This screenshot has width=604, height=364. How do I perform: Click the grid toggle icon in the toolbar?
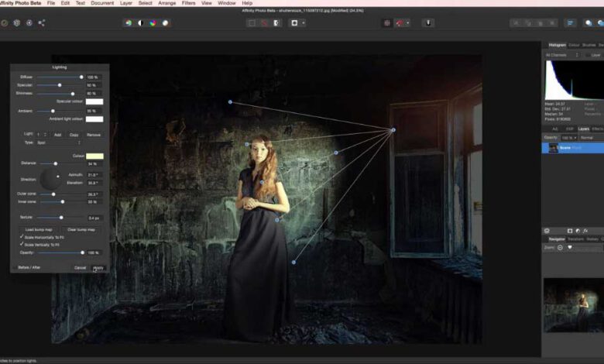click(x=386, y=23)
